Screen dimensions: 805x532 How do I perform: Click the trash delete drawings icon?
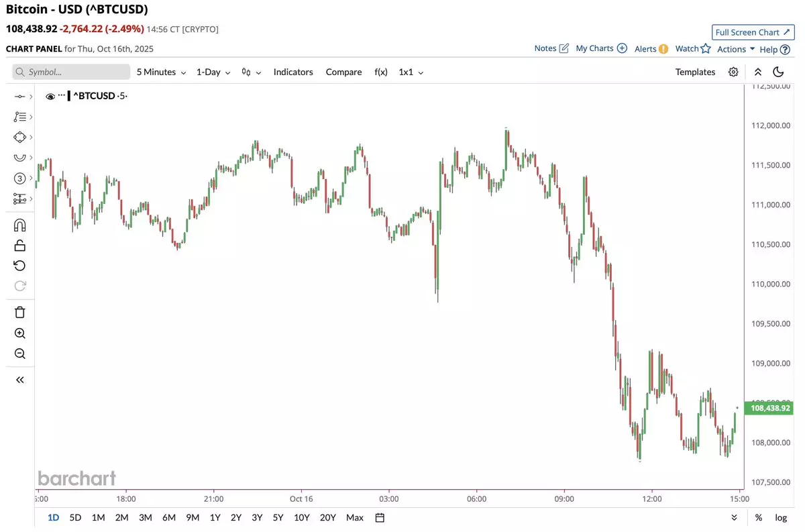[x=19, y=312]
